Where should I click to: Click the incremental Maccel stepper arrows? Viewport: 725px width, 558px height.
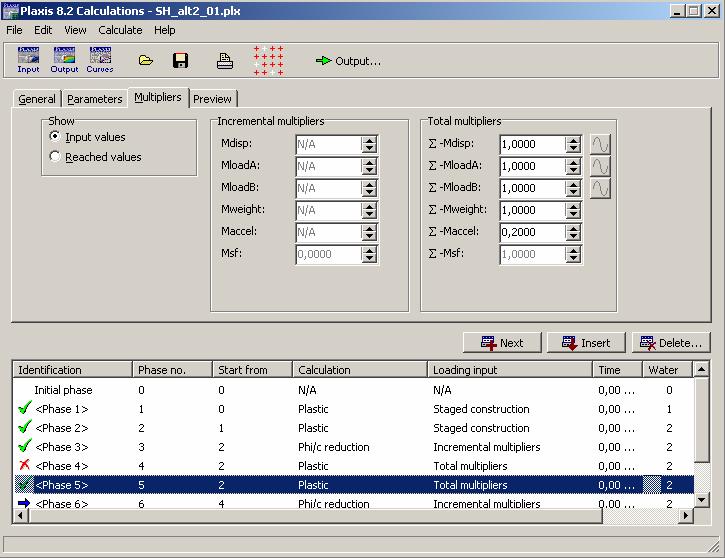[x=369, y=232]
